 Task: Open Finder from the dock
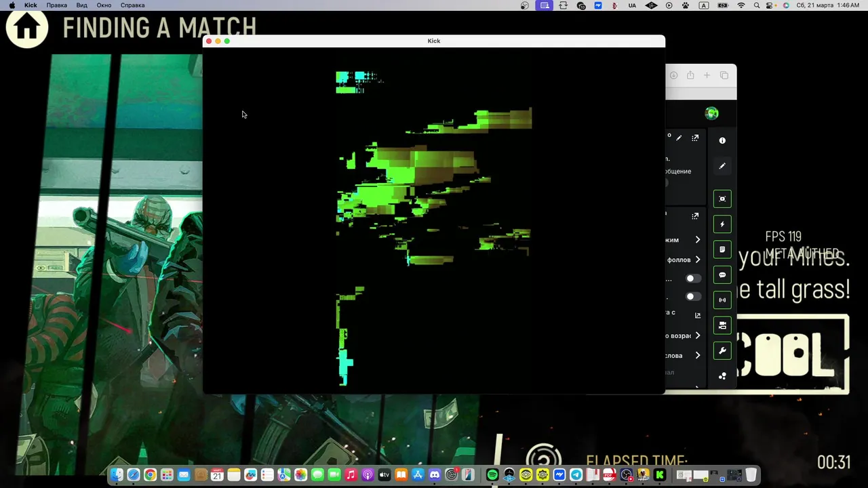[x=117, y=475]
